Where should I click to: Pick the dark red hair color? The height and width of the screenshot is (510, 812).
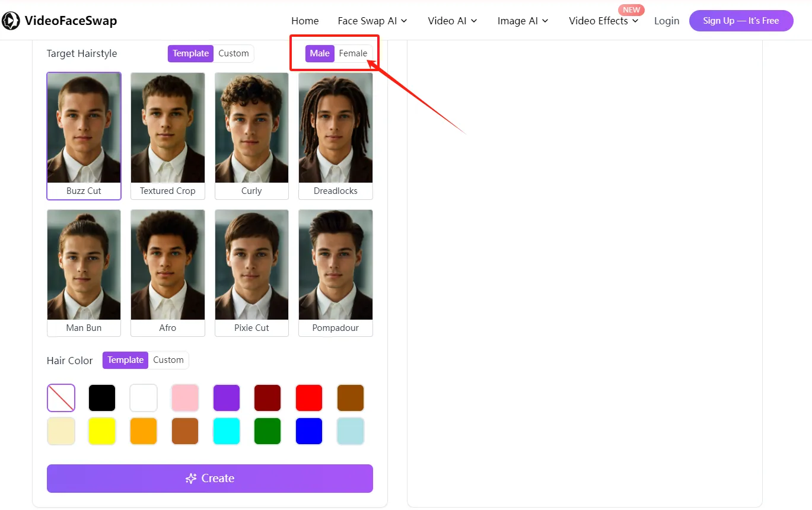[x=268, y=398]
